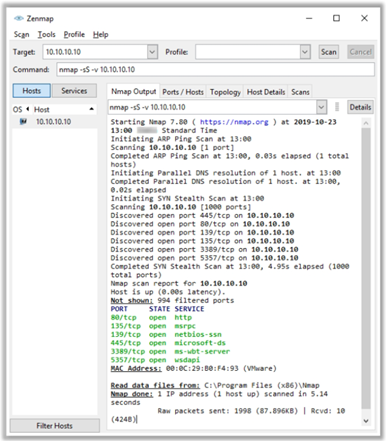Click the empty Profile combo box field

point(248,52)
